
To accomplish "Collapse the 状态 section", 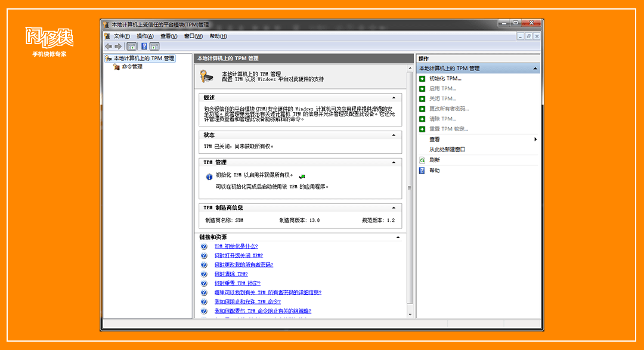I will coord(394,135).
